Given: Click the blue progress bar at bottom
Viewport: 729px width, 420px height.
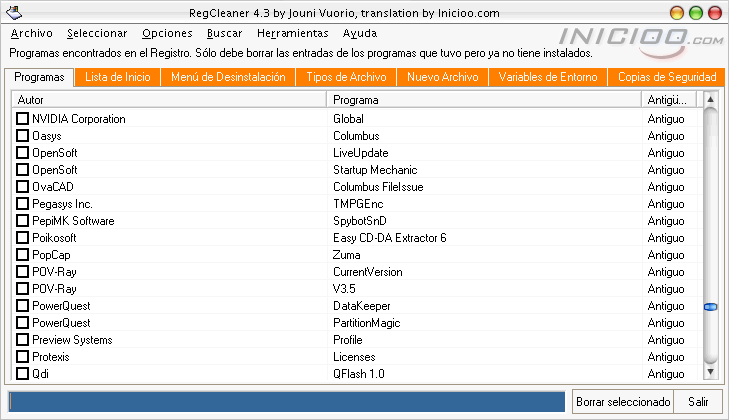Looking at the screenshot, I should [x=287, y=401].
